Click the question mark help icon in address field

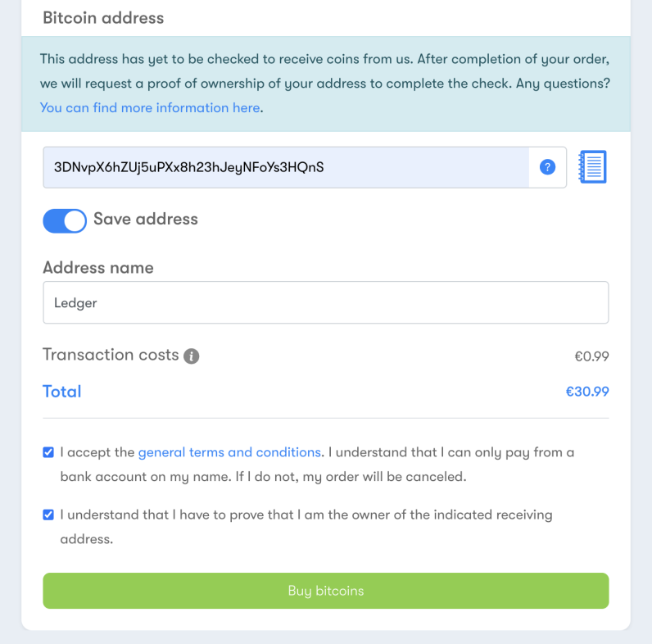tap(548, 167)
